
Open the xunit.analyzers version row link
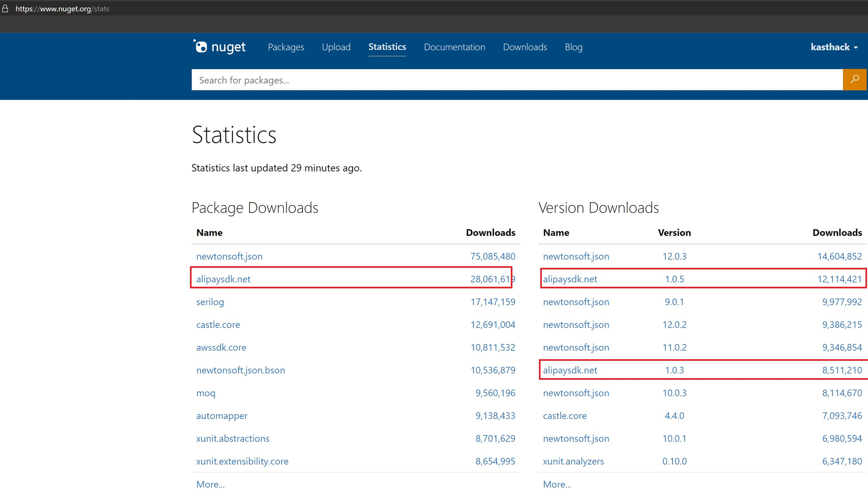click(x=573, y=462)
